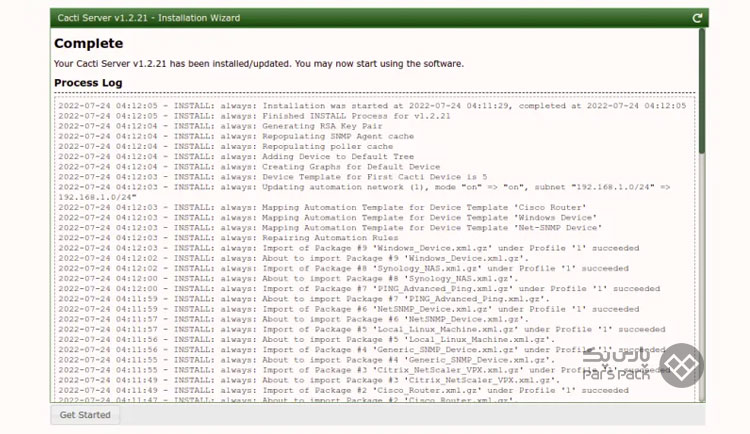Click 'About to import Package #8' line
Viewport: 750px width, 434px height.
288,278
